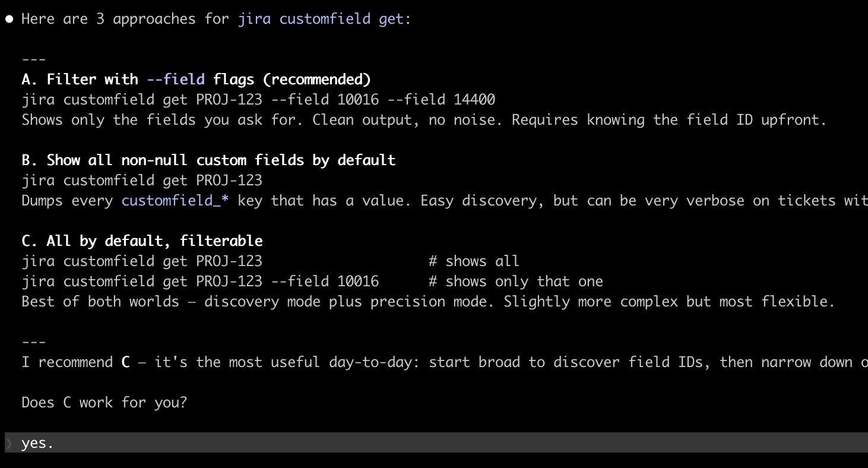Click the prompt chevron beside 'yes.'
The height and width of the screenshot is (468, 868).
9,443
